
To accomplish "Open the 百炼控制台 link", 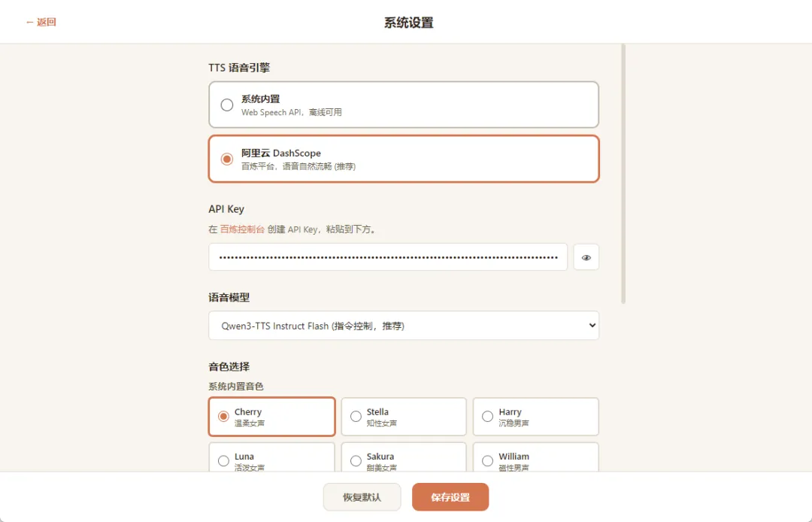I will 242,229.
